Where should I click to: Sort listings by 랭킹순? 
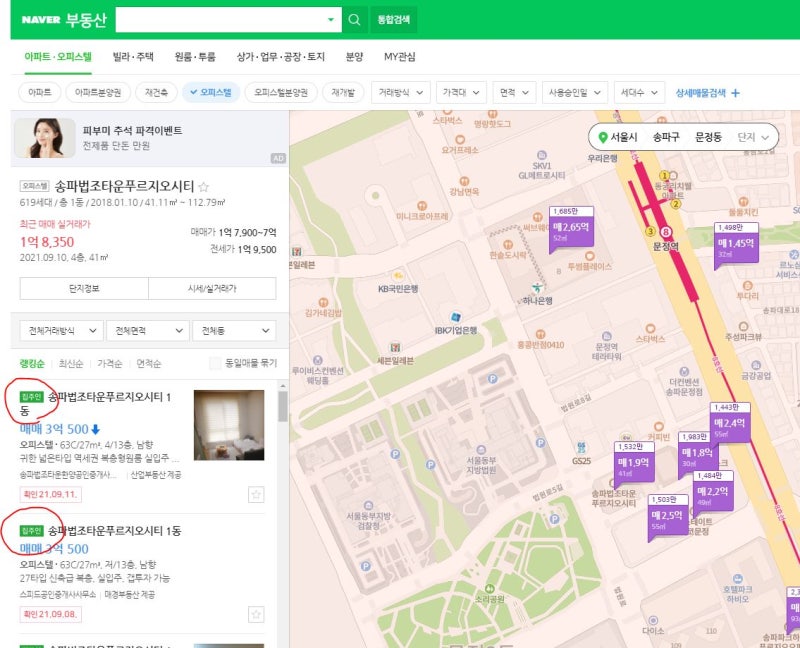point(32,363)
